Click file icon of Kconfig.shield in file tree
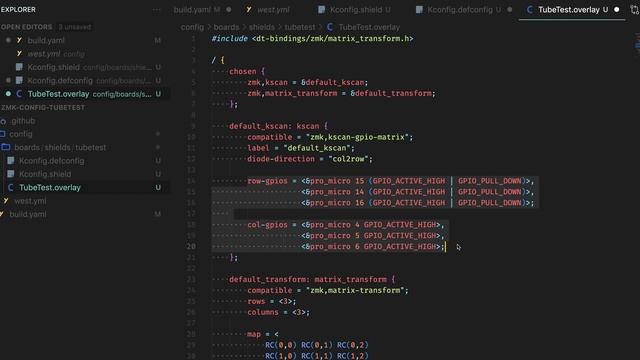The width and height of the screenshot is (640, 360). tap(11, 174)
